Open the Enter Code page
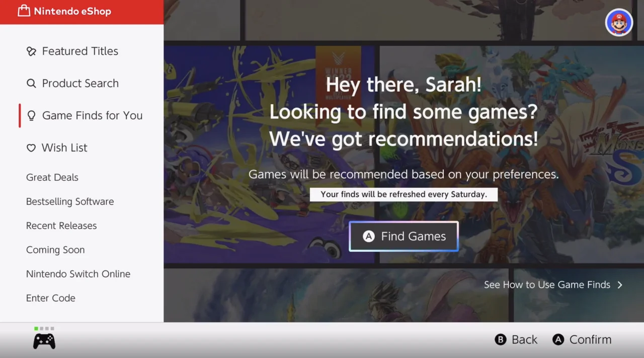This screenshot has width=644, height=358. click(x=50, y=298)
